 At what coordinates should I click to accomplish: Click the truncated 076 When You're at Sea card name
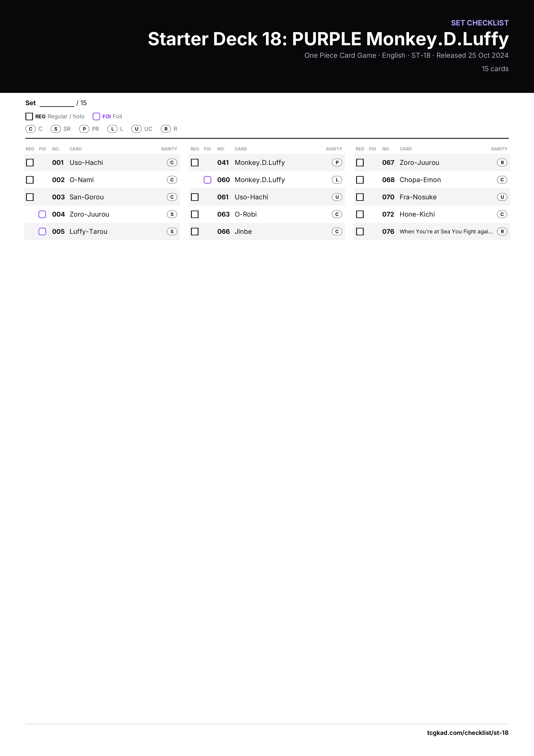(446, 231)
